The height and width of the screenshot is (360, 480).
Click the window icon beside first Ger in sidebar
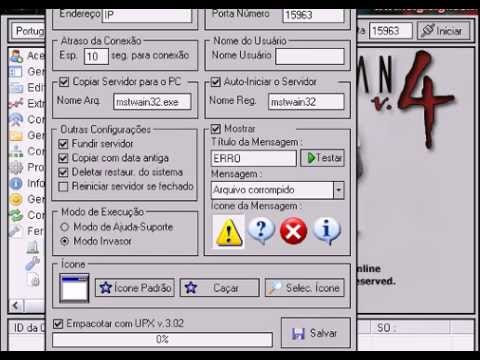coord(16,71)
